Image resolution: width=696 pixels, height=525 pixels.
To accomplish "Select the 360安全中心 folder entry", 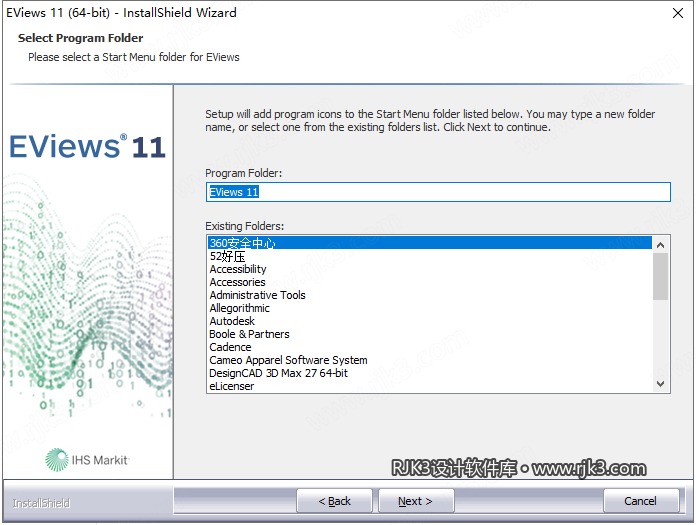I will (x=430, y=243).
